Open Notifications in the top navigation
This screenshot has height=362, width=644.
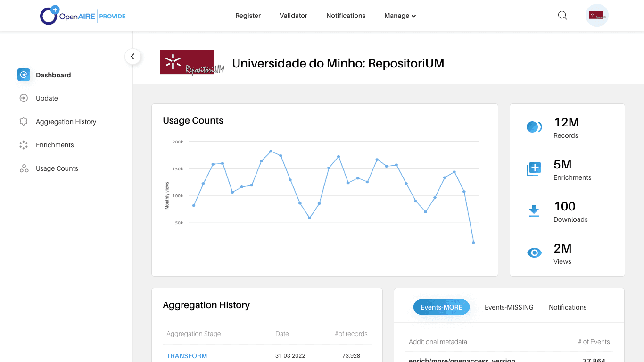(346, 16)
